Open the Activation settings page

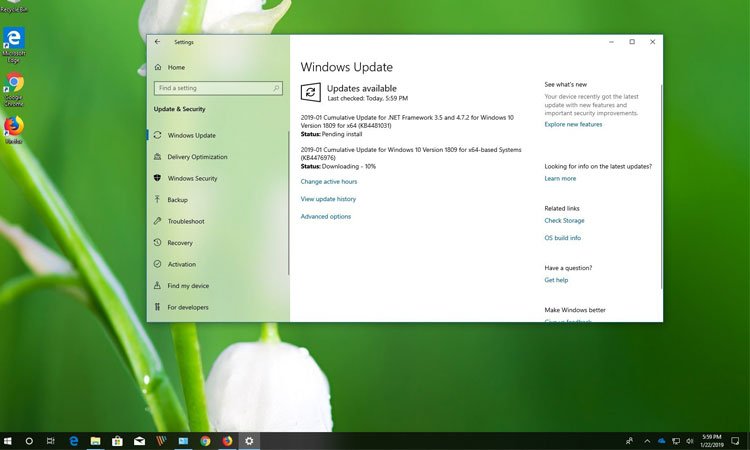181,264
